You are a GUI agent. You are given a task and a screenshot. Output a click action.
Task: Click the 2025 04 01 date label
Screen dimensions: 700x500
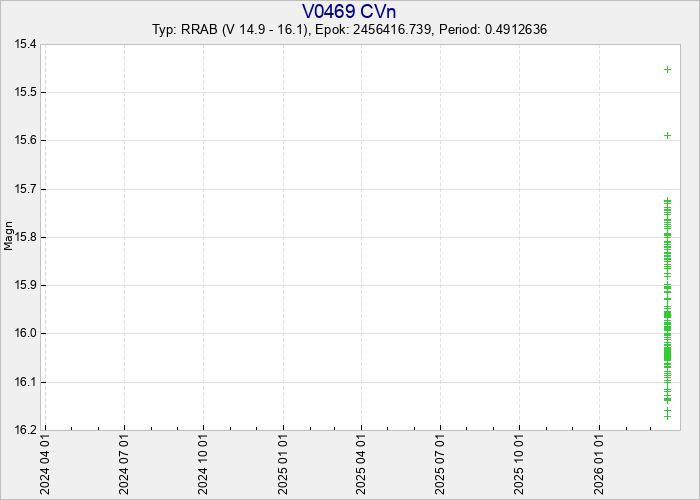coord(362,464)
